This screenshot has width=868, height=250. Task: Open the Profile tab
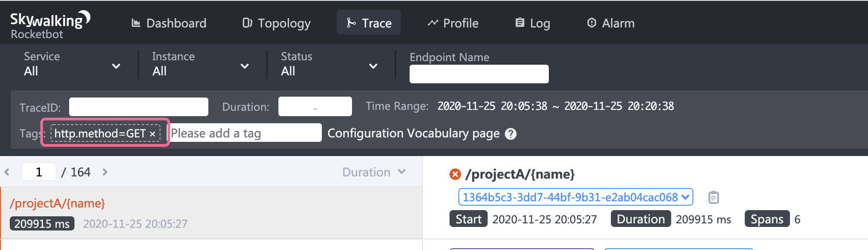coord(453,23)
